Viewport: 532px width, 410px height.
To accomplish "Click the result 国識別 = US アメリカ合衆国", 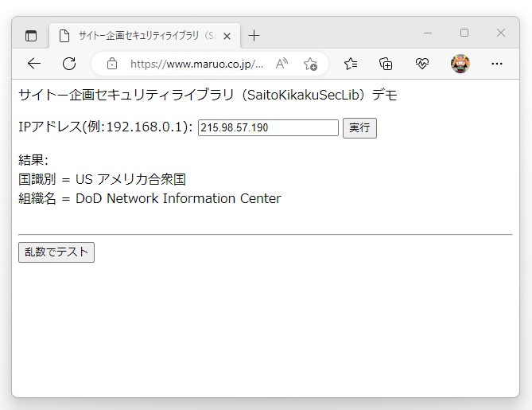I will click(x=102, y=179).
